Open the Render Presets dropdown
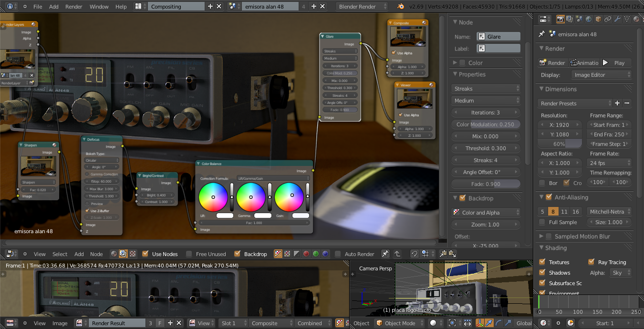The height and width of the screenshot is (329, 644). (575, 103)
